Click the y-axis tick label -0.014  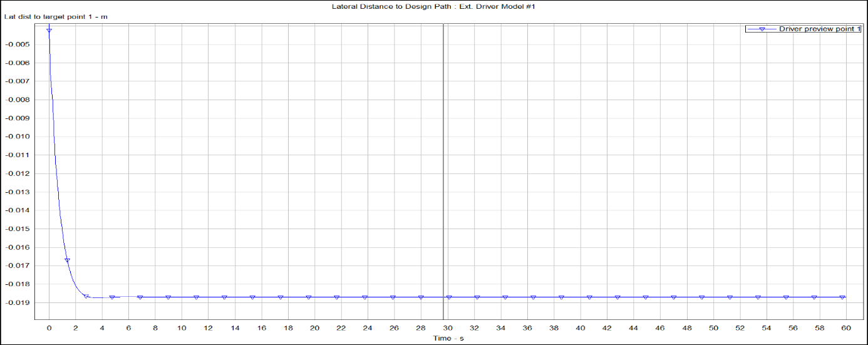point(18,210)
